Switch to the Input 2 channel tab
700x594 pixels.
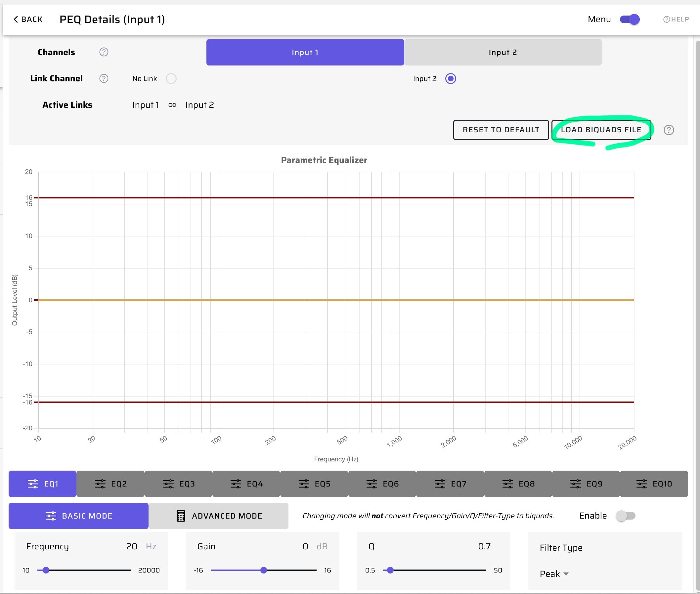[x=503, y=52]
